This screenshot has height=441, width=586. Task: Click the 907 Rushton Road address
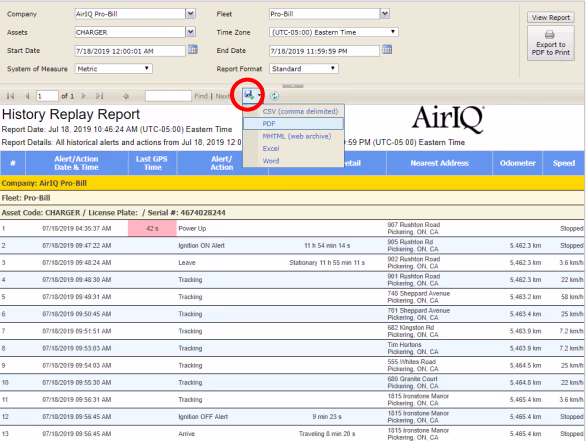point(414,228)
